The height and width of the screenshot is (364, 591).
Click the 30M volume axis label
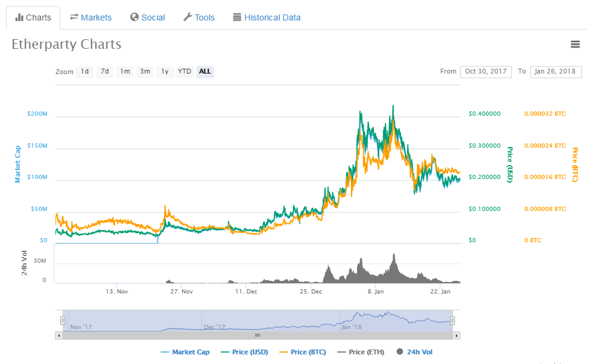point(40,261)
